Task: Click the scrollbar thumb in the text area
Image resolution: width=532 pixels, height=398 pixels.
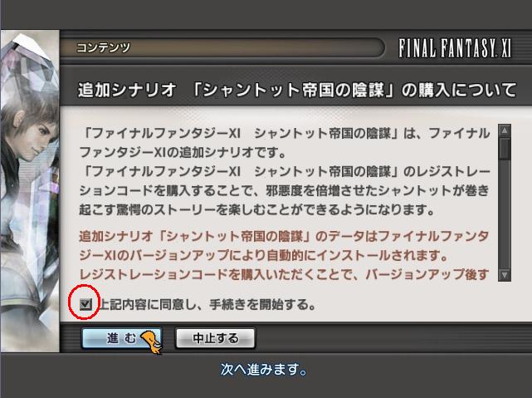Action: click(505, 148)
